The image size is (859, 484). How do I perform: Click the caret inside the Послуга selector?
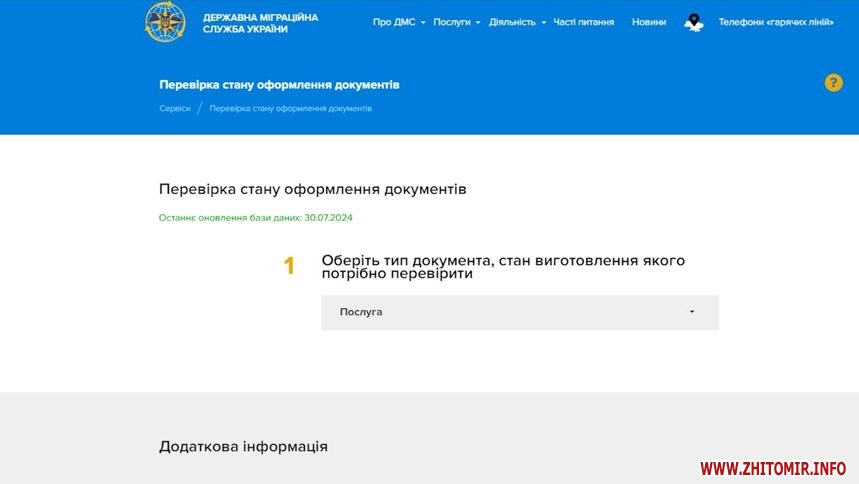(692, 312)
